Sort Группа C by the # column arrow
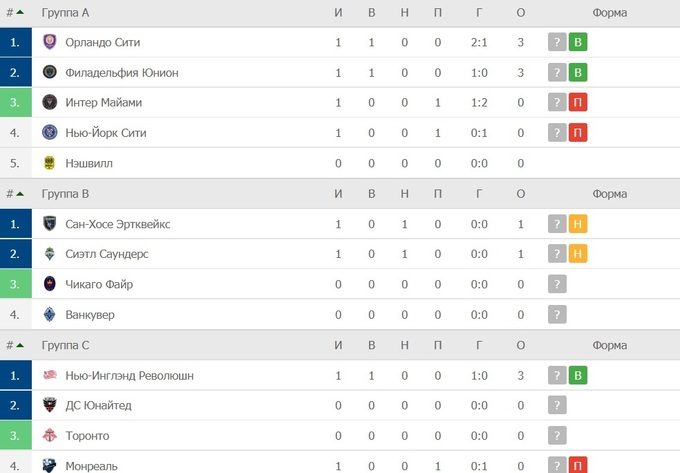Screen dimensions: 680x473 (x=14, y=346)
